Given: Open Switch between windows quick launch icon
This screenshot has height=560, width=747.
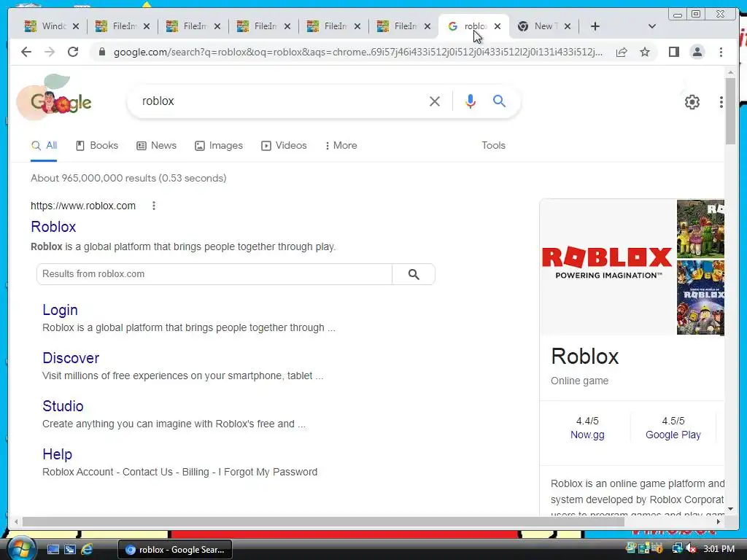Looking at the screenshot, I should (70, 550).
